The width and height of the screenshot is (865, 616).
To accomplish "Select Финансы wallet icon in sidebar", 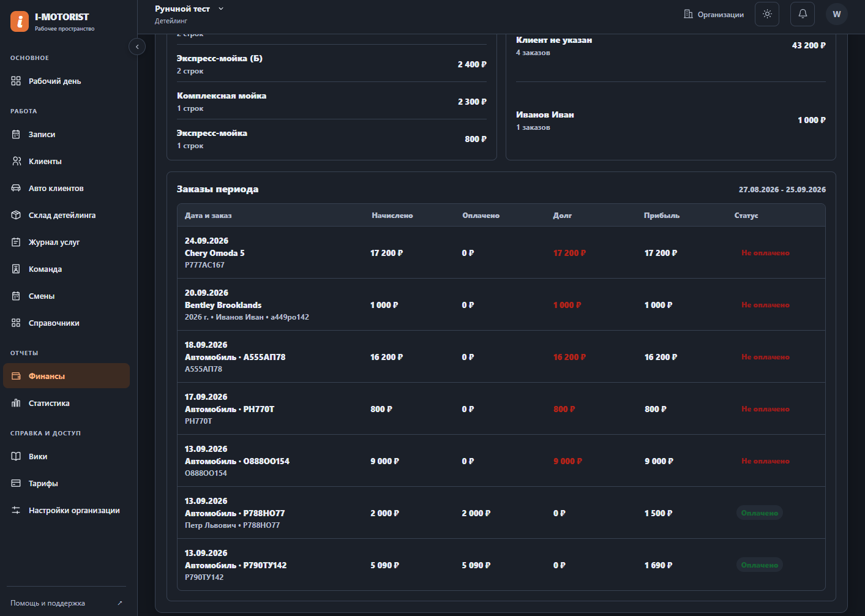I will point(16,376).
